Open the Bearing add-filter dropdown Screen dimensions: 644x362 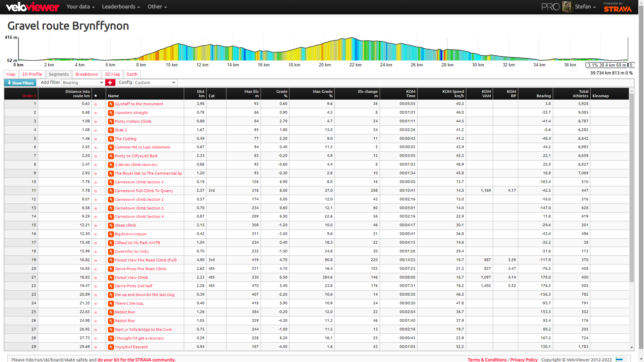[x=83, y=82]
